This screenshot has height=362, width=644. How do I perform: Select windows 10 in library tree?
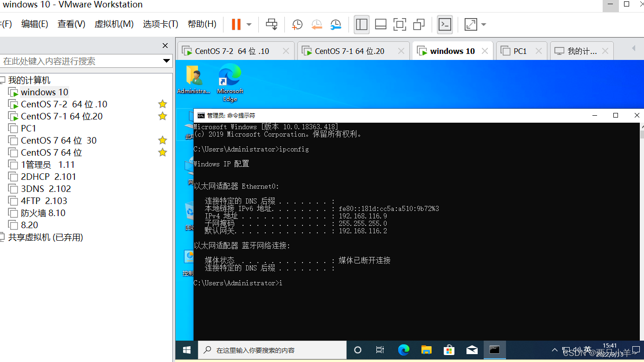coord(45,92)
